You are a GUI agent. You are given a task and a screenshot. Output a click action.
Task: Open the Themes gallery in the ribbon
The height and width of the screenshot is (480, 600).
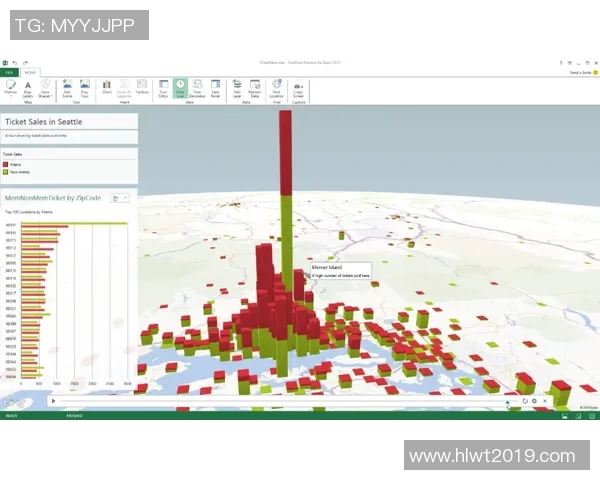(11, 88)
